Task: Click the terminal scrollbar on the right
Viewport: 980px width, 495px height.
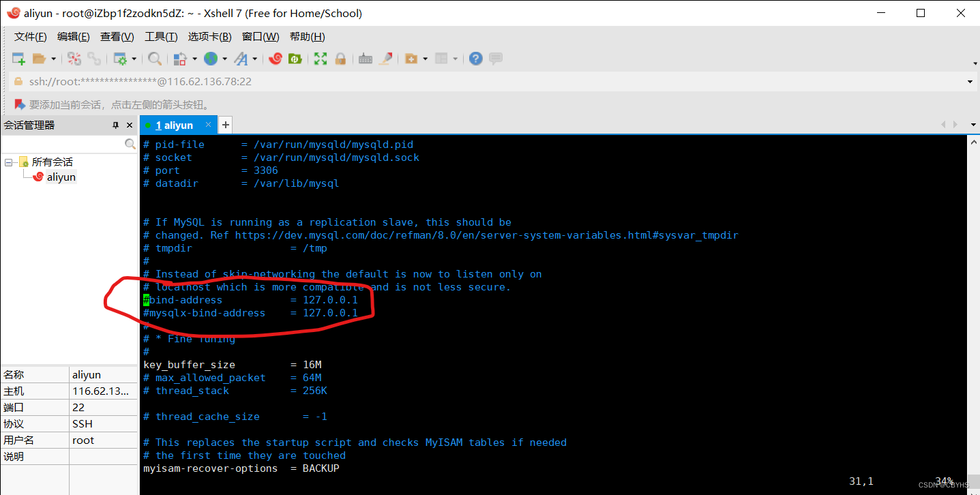Action: tap(975, 273)
